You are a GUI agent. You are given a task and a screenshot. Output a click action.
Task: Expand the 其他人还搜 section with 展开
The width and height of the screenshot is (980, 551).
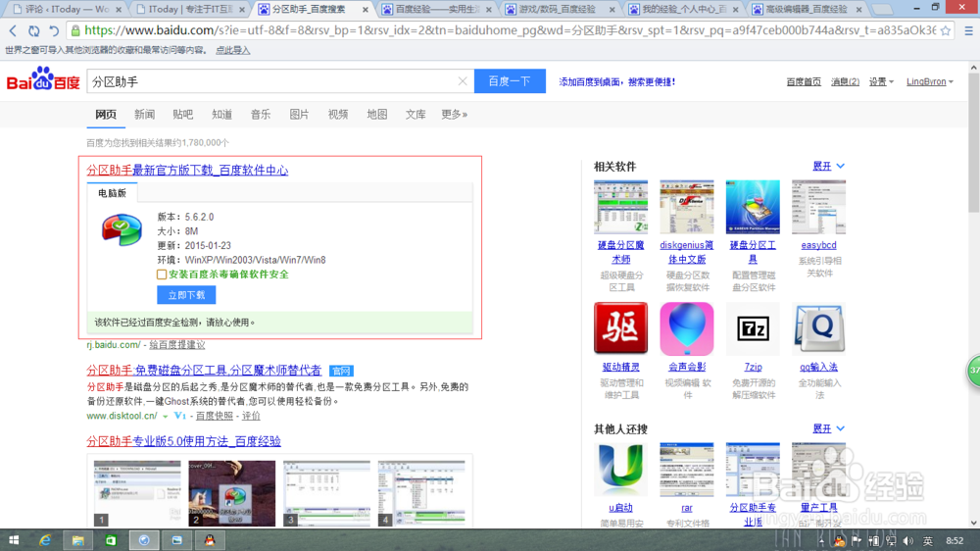[x=828, y=428]
